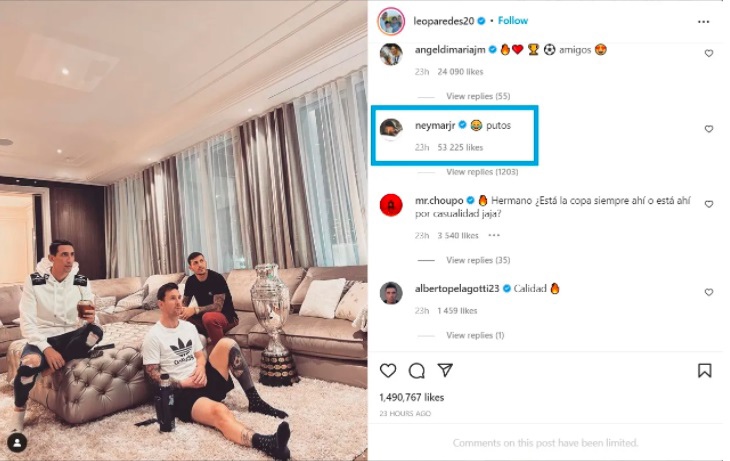
Task: Like neymarjr's putos comment
Action: (x=709, y=129)
